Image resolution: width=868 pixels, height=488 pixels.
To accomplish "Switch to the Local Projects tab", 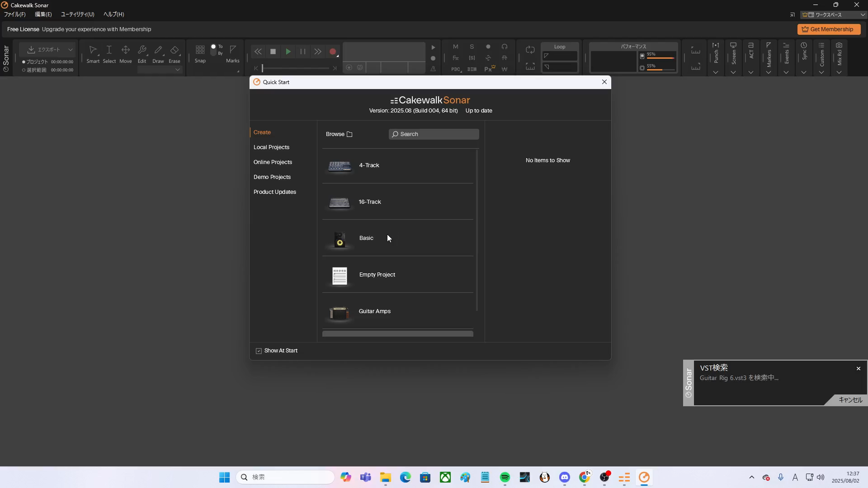I will (271, 147).
